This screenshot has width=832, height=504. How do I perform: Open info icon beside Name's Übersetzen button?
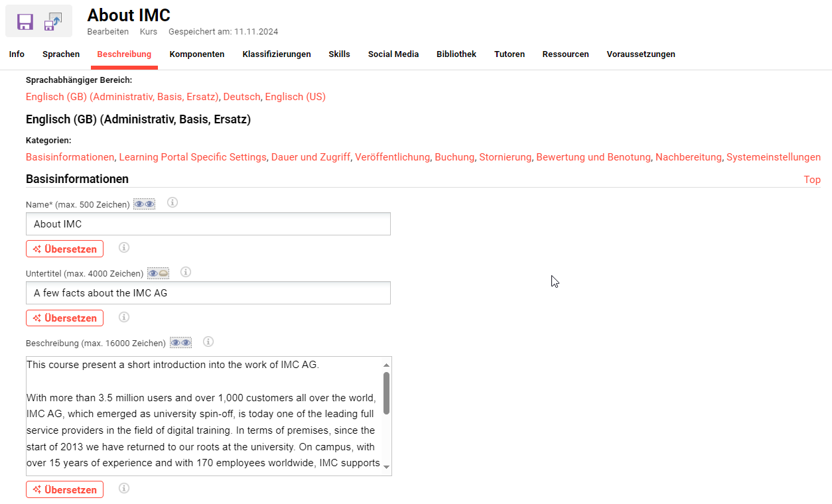124,248
